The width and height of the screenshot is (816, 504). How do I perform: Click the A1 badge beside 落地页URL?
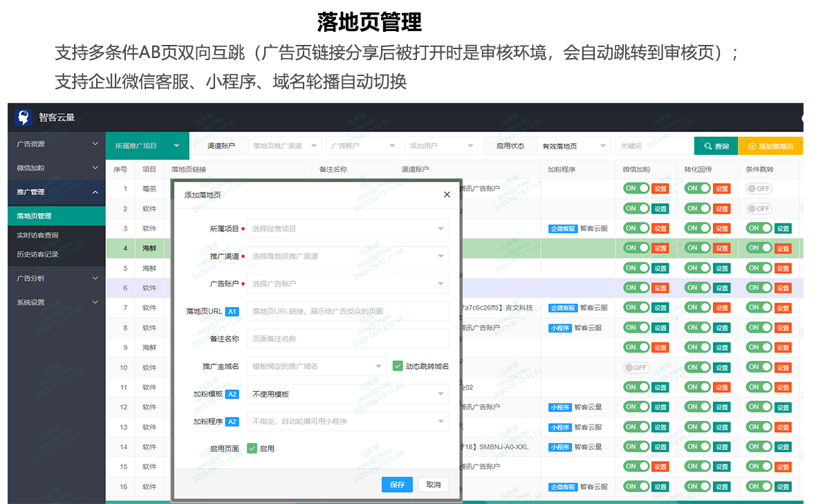coord(232,312)
